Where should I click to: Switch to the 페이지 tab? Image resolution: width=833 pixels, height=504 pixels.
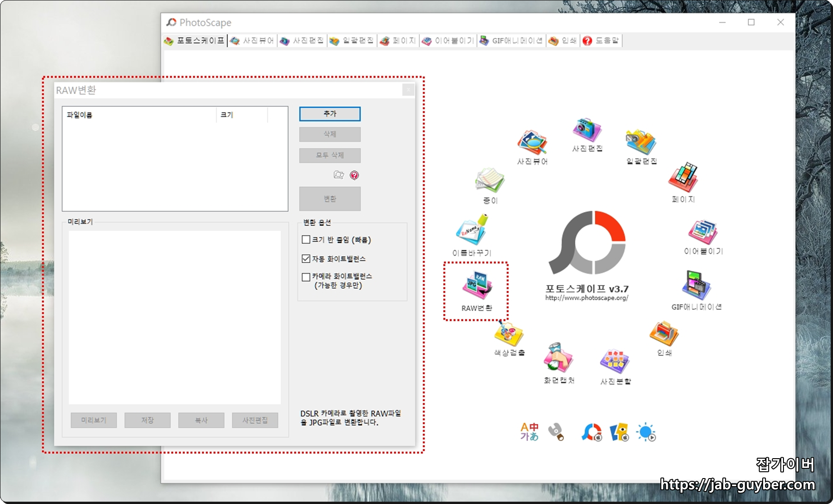pos(398,41)
